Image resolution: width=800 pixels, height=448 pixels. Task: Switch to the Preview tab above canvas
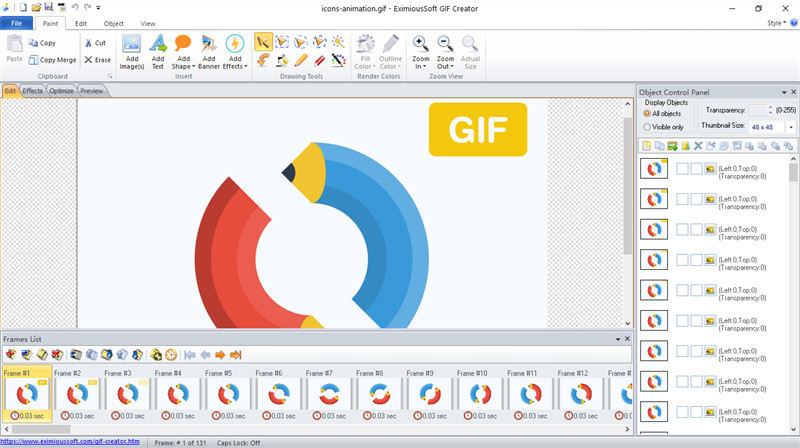click(x=92, y=91)
